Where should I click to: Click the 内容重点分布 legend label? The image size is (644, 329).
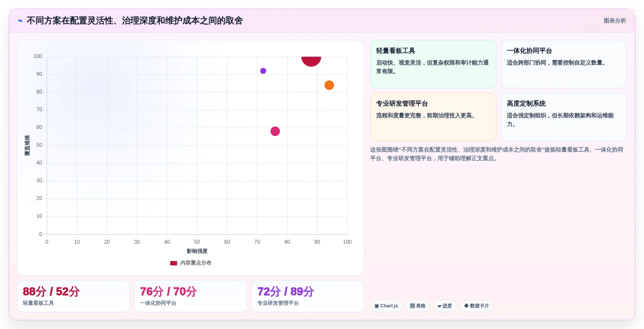coord(195,263)
